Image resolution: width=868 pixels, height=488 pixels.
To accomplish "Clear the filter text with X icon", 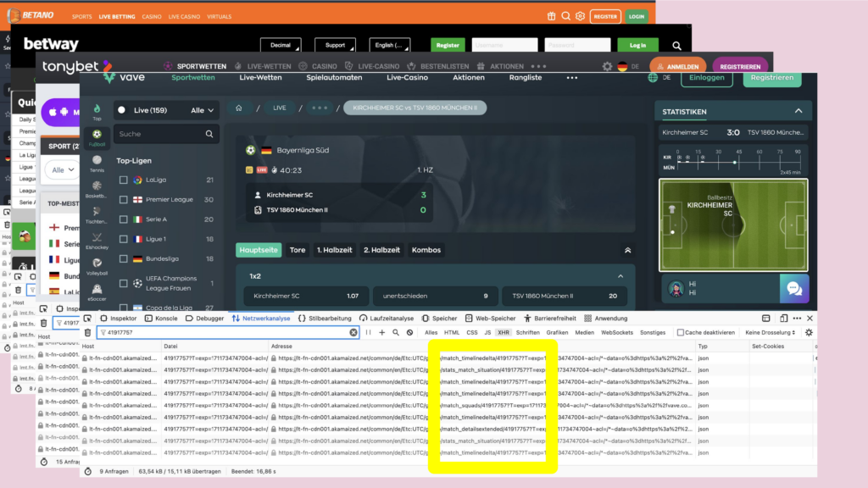I will pos(353,332).
